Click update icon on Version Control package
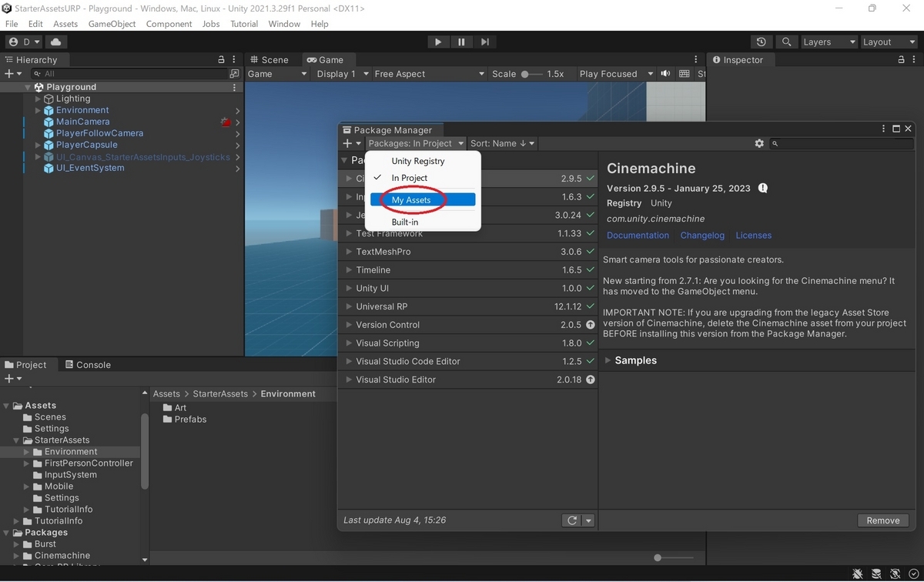924x582 pixels. pos(591,325)
